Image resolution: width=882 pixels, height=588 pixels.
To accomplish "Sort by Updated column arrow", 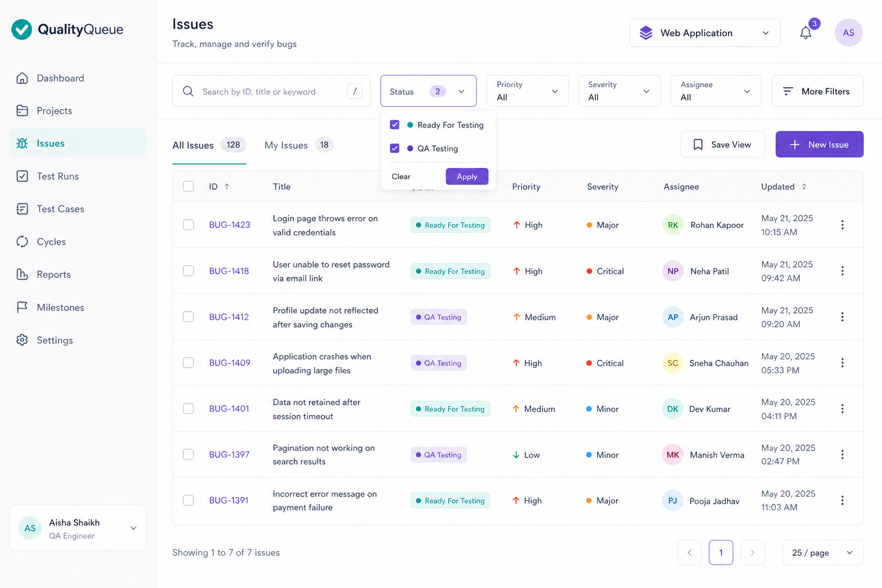I will (804, 187).
